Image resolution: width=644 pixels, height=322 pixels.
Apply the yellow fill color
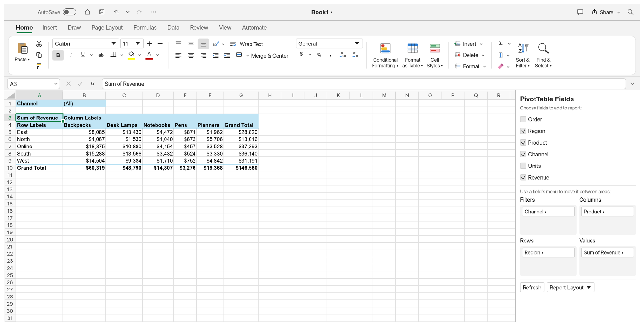click(x=131, y=55)
